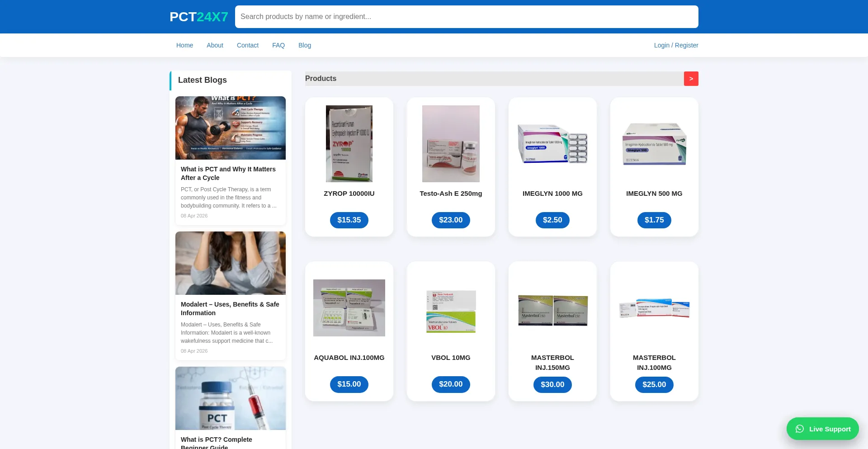Open the MASTERBOL INJ.150MG product image

[x=552, y=310]
